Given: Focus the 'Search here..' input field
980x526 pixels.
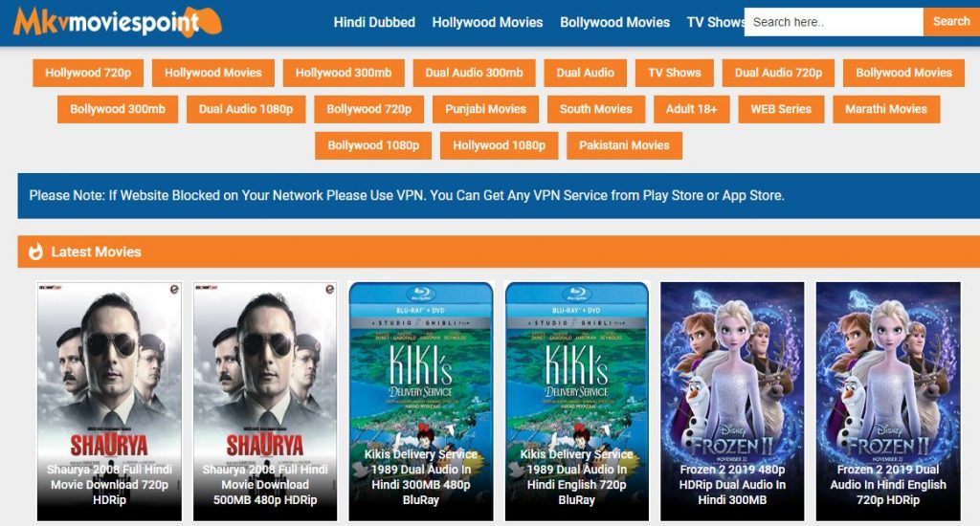Looking at the screenshot, I should click(834, 22).
